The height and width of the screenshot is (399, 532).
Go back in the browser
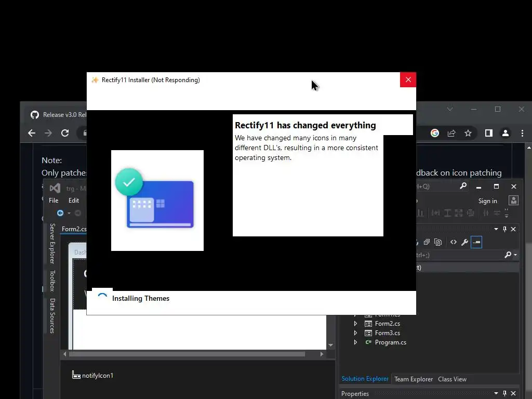coord(32,133)
